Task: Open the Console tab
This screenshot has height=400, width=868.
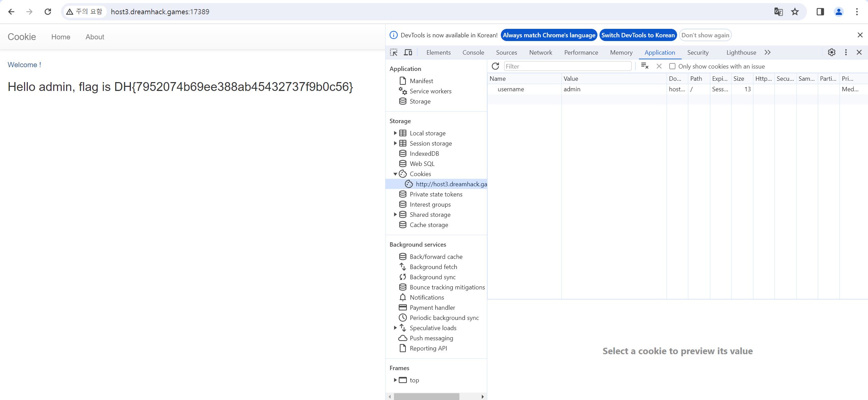Action: pyautogui.click(x=473, y=53)
